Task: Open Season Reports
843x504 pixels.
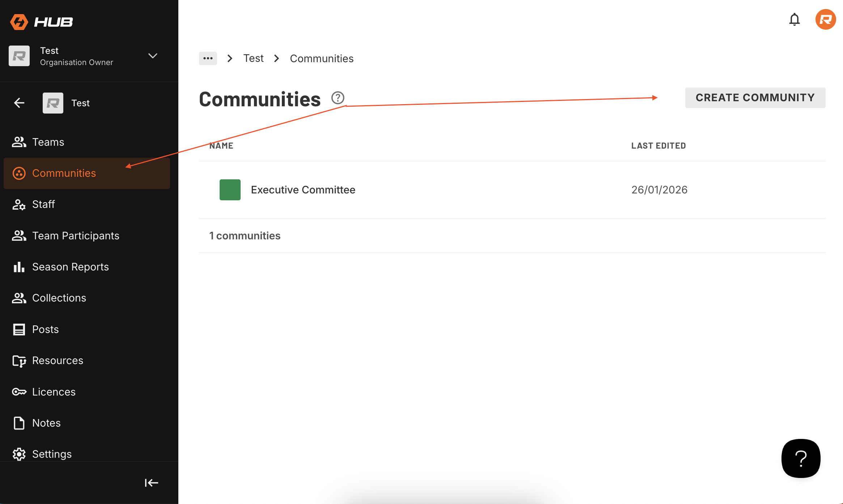Action: pyautogui.click(x=71, y=267)
